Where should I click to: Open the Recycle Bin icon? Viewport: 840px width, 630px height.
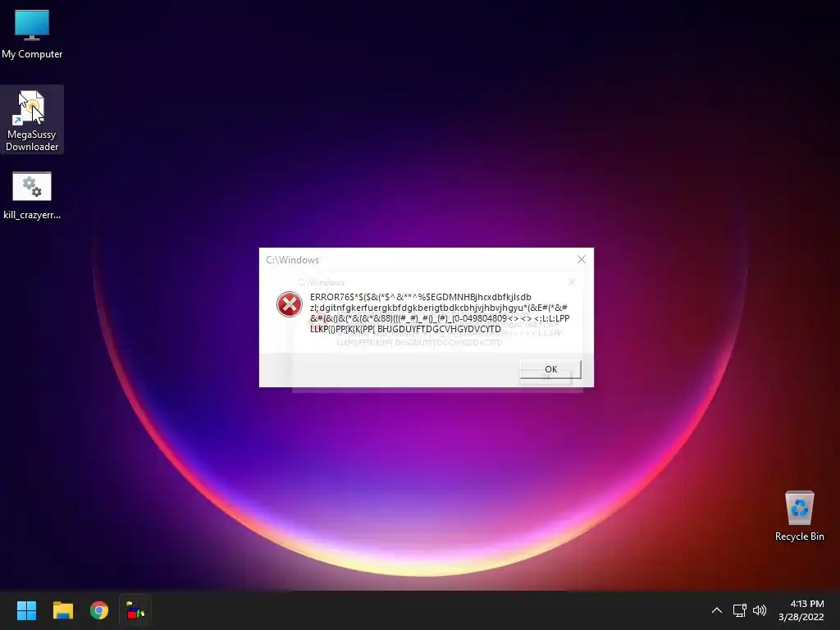tap(799, 516)
